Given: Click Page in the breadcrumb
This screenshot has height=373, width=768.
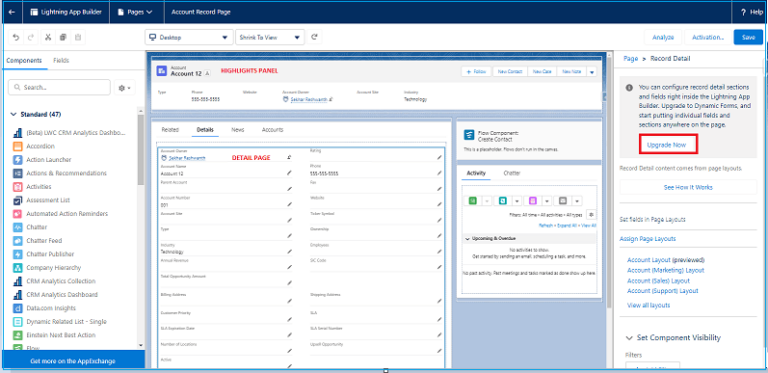Looking at the screenshot, I should tap(631, 59).
